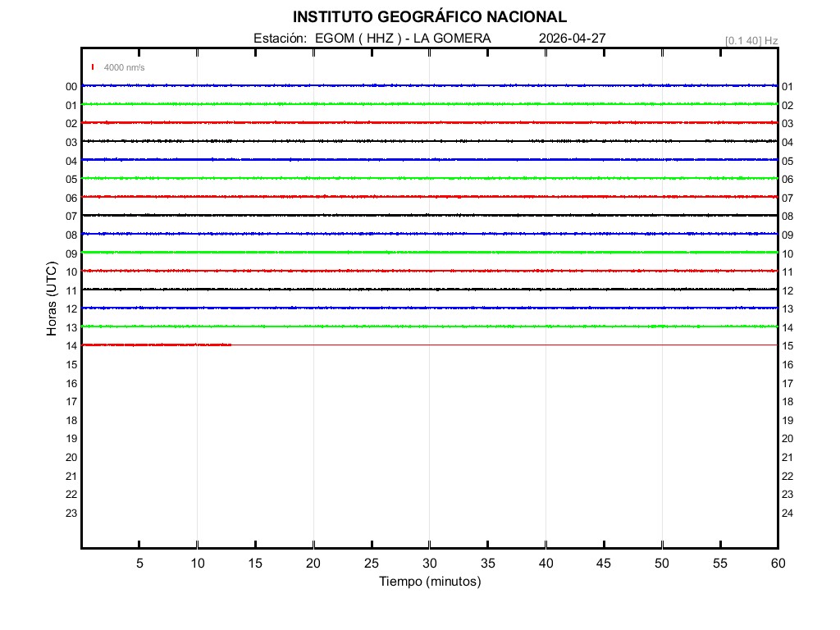Click the Tiempo (minutos) axis label
Screen dimensions: 840x630
point(429,582)
